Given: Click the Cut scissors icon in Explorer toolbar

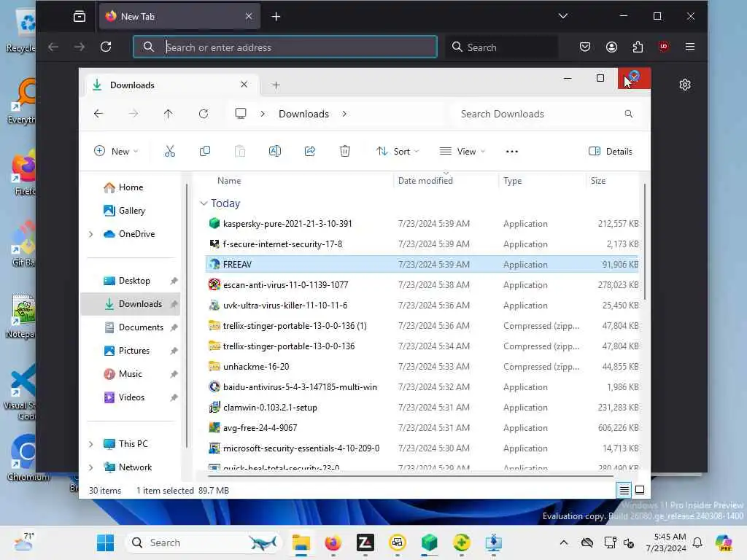Looking at the screenshot, I should [x=169, y=152].
